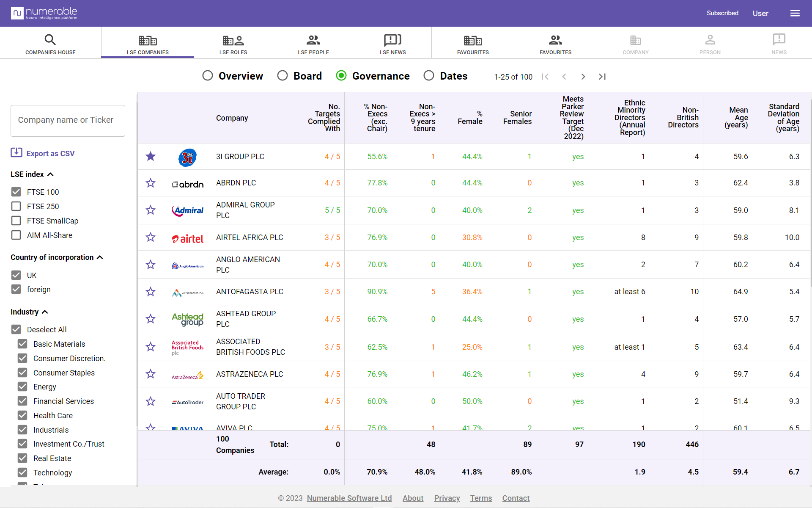Viewport: 812px width, 508px height.
Task: Click User account label
Action: tap(760, 14)
